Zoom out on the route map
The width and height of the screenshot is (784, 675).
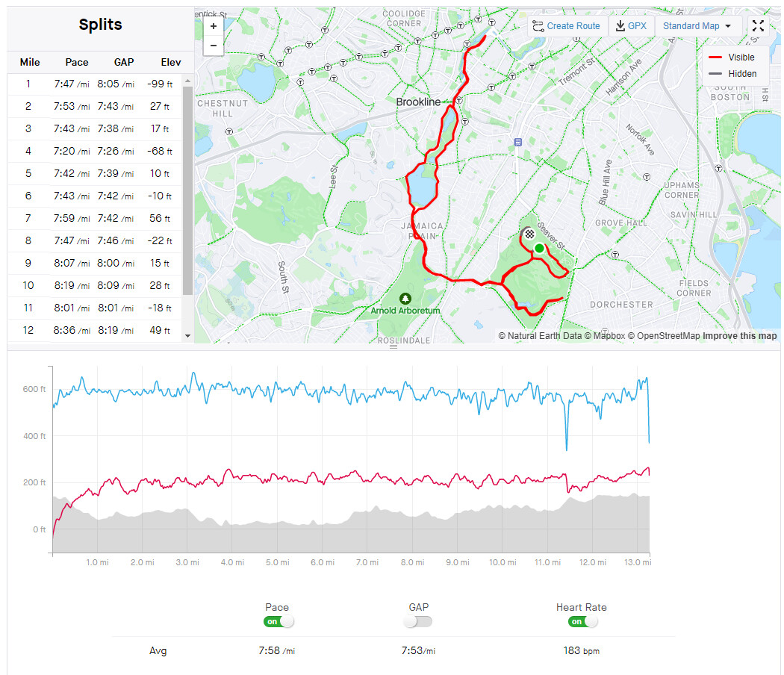[214, 45]
